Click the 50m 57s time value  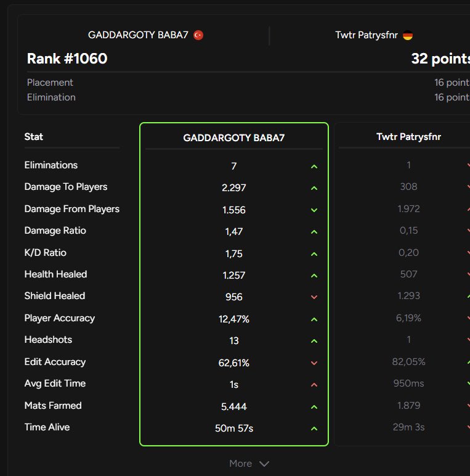click(234, 429)
